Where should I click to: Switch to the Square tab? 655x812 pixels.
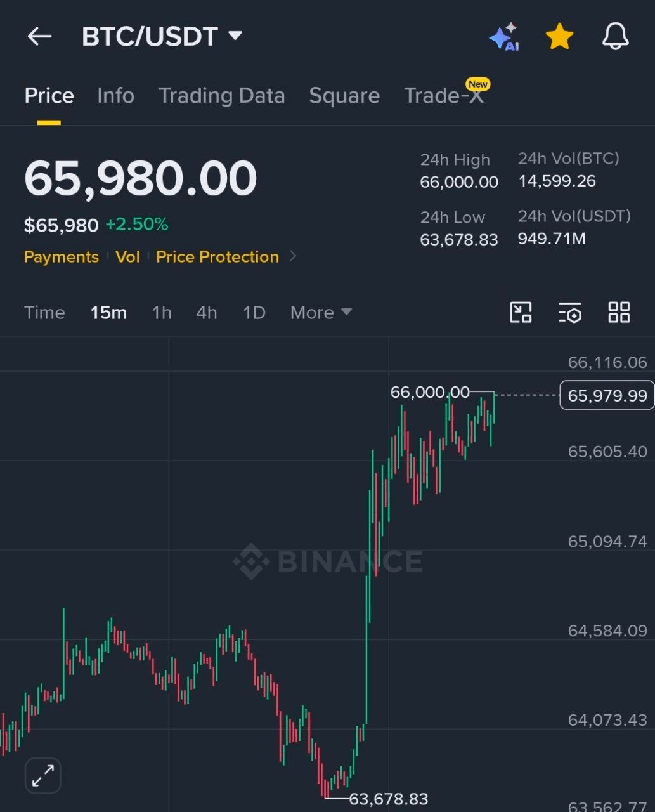point(344,96)
